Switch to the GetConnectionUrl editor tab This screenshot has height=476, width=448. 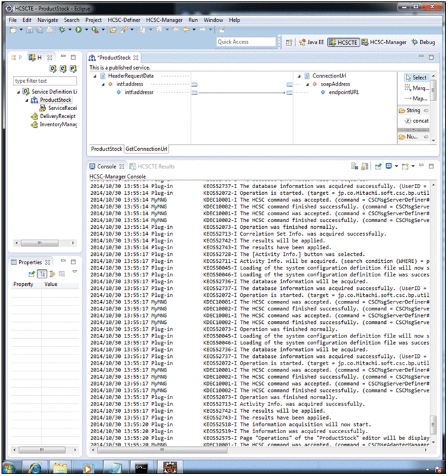(147, 149)
